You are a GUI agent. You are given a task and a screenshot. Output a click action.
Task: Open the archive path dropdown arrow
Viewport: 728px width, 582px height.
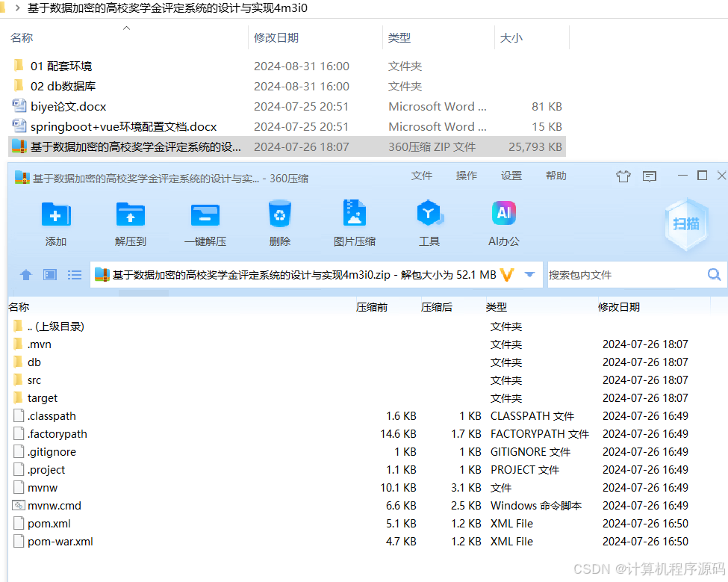point(529,274)
